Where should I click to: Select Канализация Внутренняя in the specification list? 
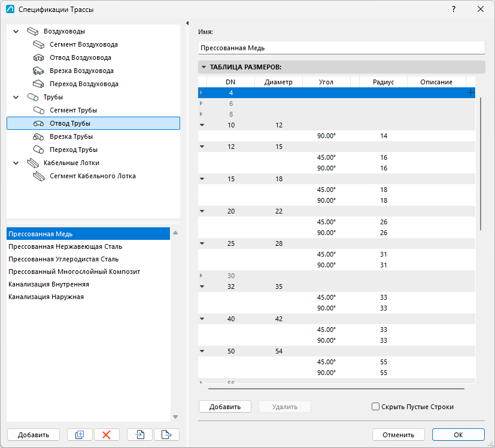(48, 284)
